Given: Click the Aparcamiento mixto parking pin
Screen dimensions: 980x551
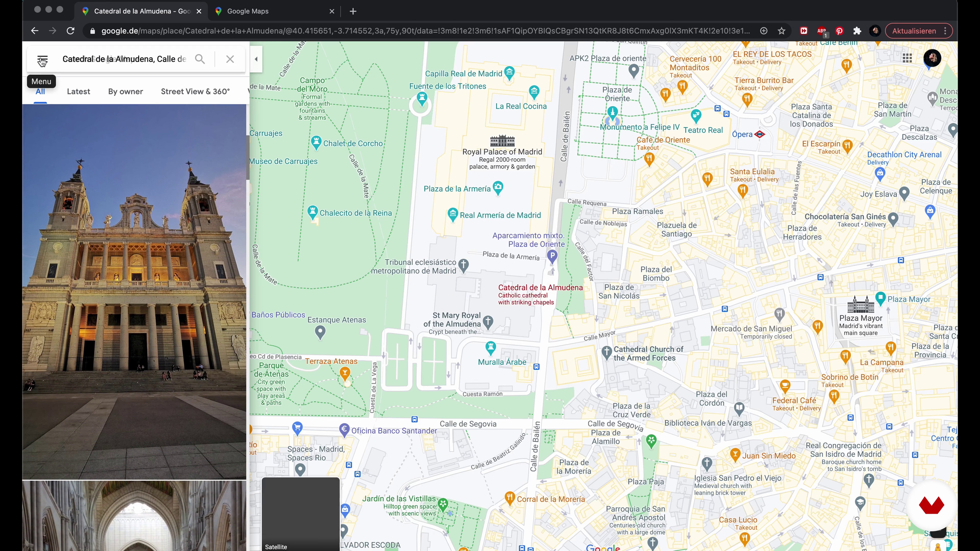Looking at the screenshot, I should pos(552,256).
